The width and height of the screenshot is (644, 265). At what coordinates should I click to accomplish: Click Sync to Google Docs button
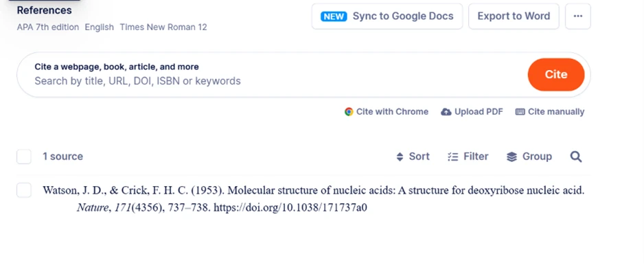pyautogui.click(x=387, y=16)
